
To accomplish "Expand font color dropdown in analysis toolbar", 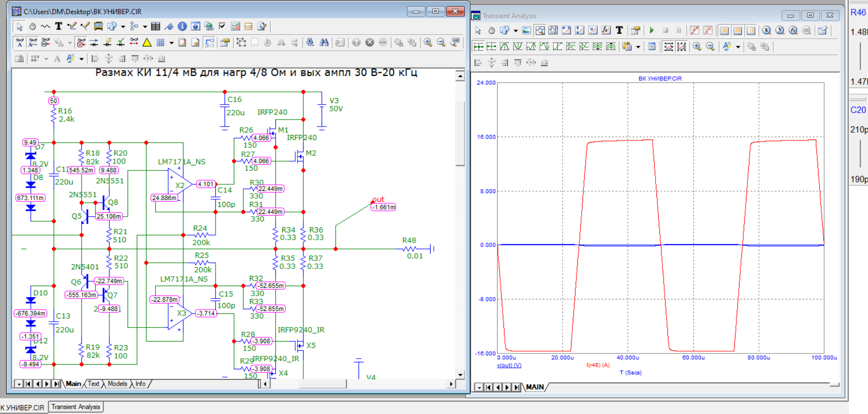I will point(738,47).
